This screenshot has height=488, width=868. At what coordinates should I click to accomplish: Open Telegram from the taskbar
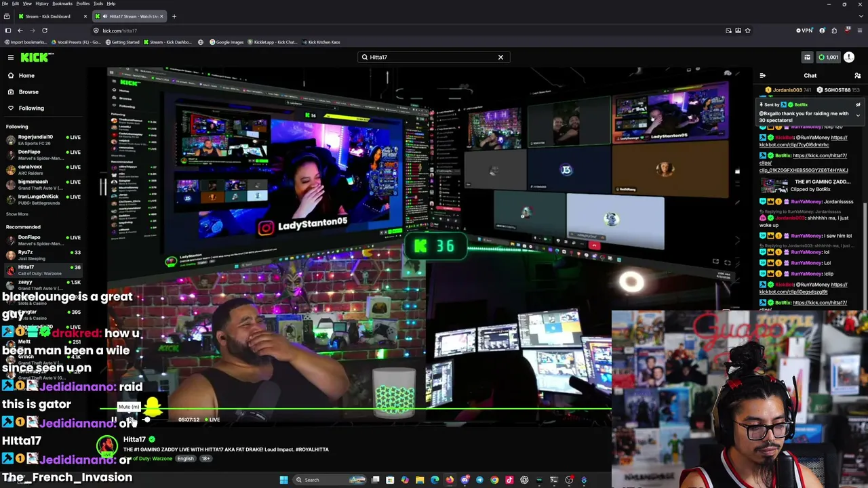coord(479,480)
